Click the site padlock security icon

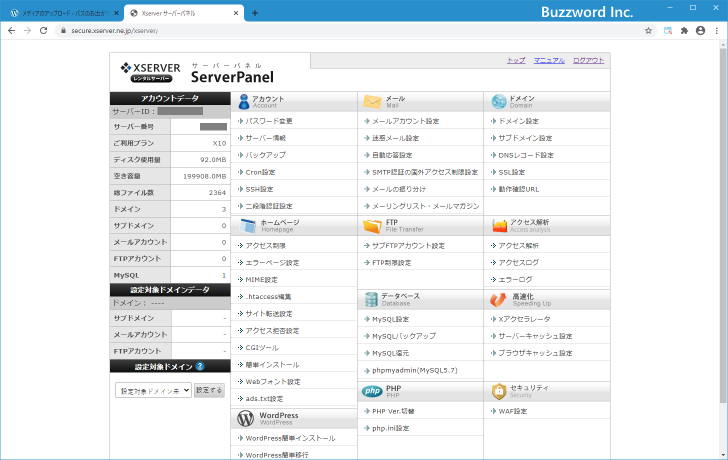[64, 31]
